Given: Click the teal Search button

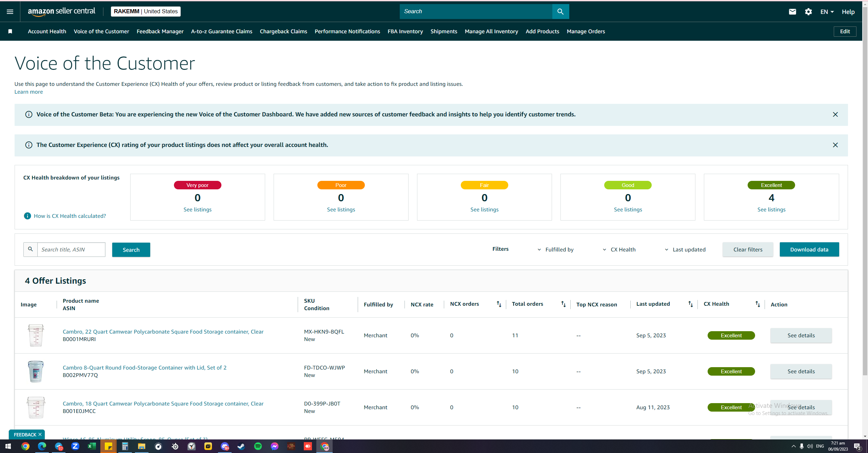Looking at the screenshot, I should coord(131,250).
